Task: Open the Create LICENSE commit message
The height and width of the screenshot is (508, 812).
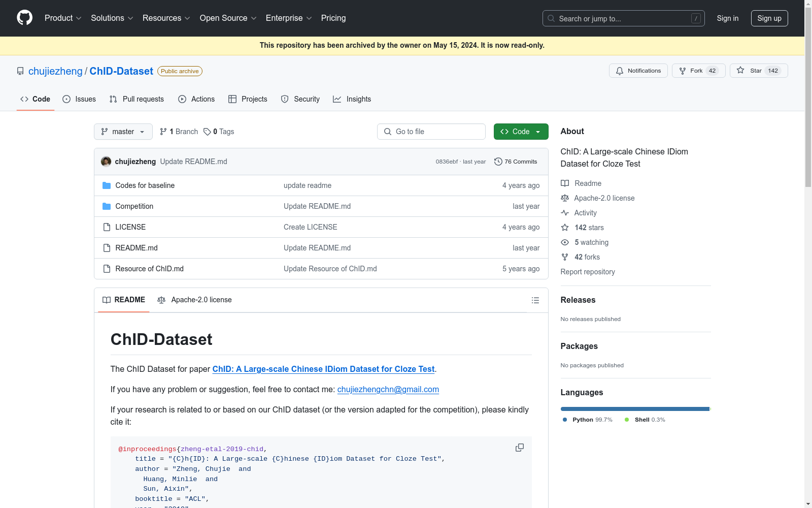Action: [310, 227]
